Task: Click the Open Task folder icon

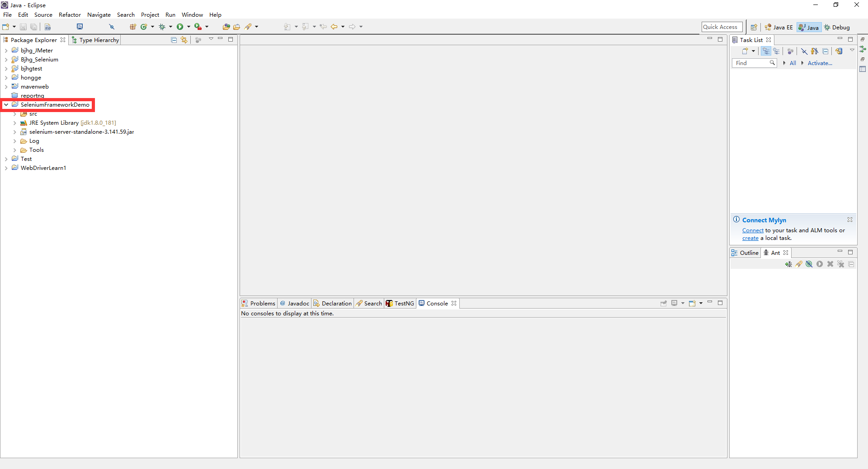Action: coord(236,27)
